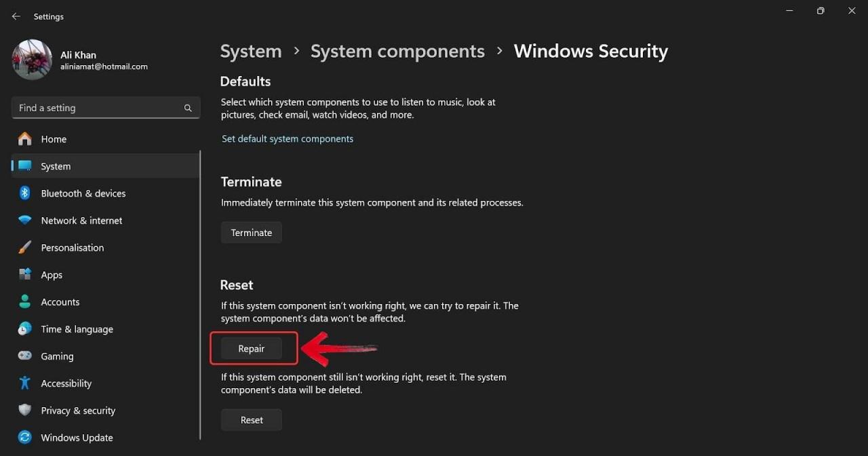Select the Bluetooth & devices icon
Viewport: 868px width, 456px height.
coord(24,193)
